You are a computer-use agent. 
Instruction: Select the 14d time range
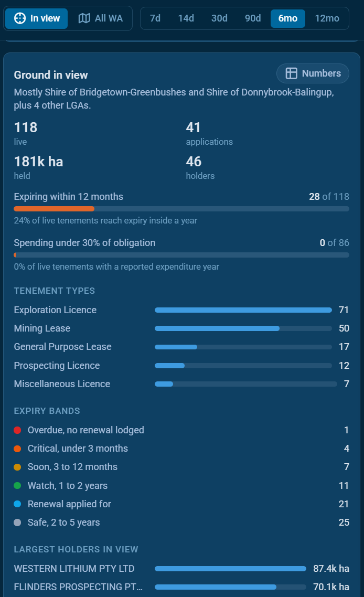[x=186, y=18]
